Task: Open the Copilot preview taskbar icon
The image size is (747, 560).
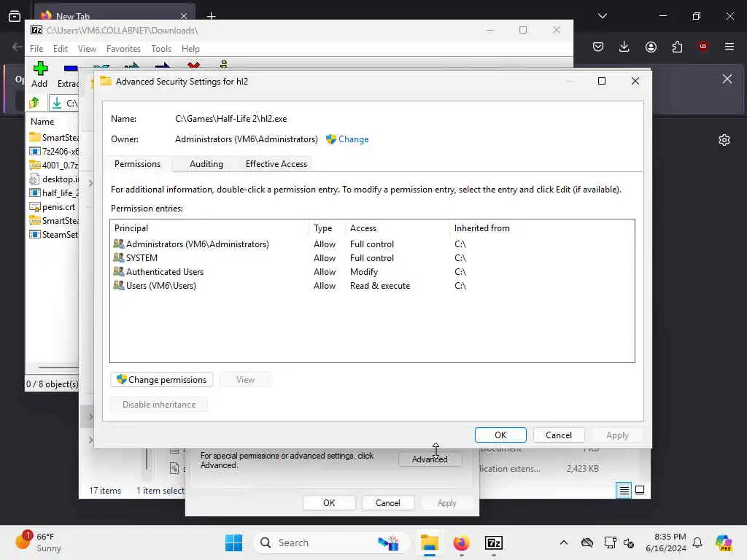Action: [x=724, y=542]
